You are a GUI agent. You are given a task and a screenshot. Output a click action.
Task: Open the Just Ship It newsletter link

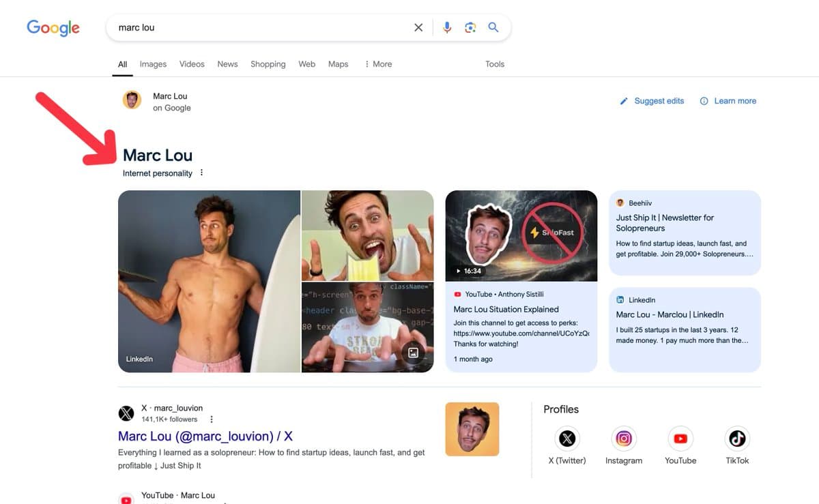click(x=665, y=223)
